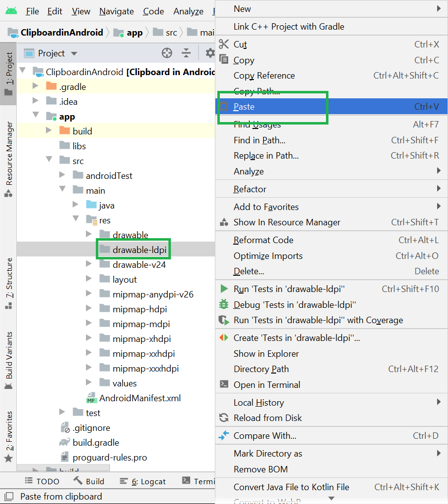Click the Compare With arrows icon

coord(224,435)
